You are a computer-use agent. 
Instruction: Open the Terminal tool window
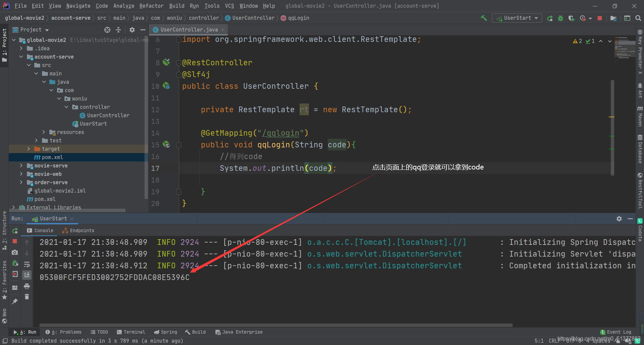click(131, 332)
